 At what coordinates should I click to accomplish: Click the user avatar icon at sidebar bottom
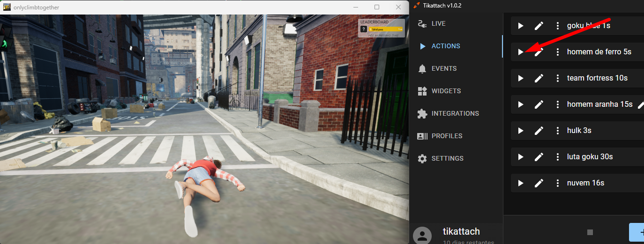(x=423, y=236)
